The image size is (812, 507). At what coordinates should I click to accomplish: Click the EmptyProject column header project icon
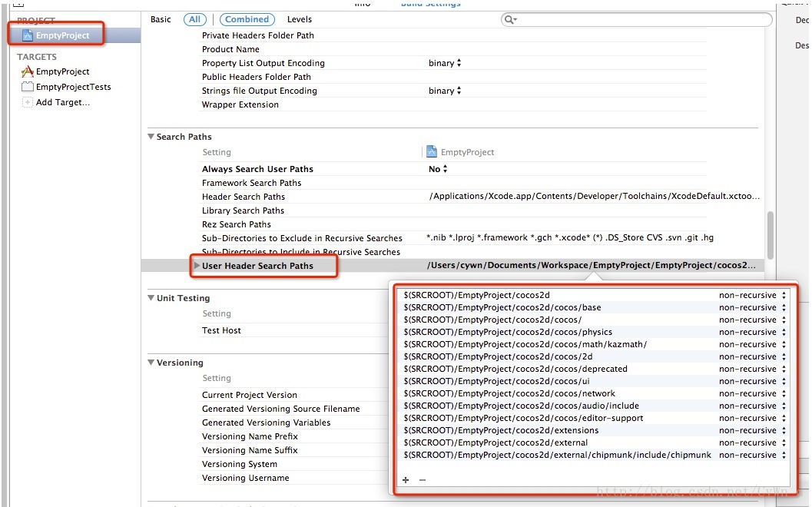click(x=432, y=152)
